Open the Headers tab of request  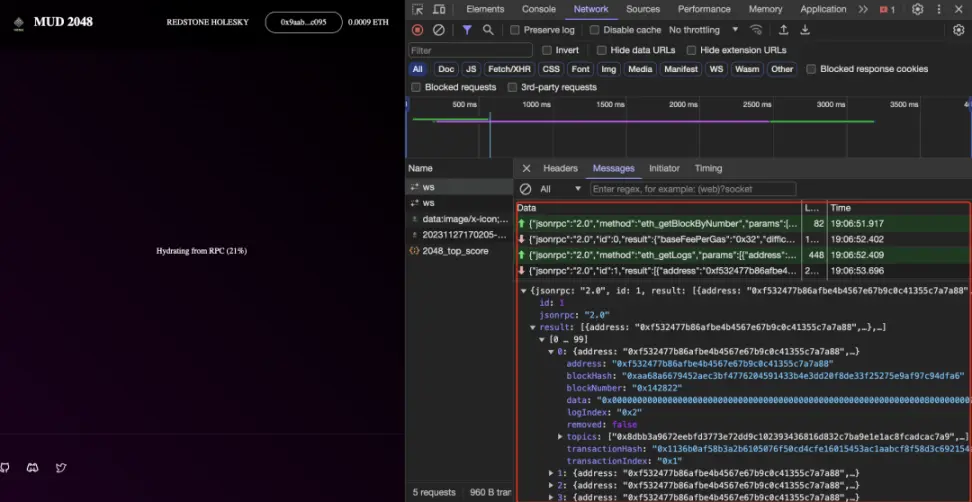(560, 168)
